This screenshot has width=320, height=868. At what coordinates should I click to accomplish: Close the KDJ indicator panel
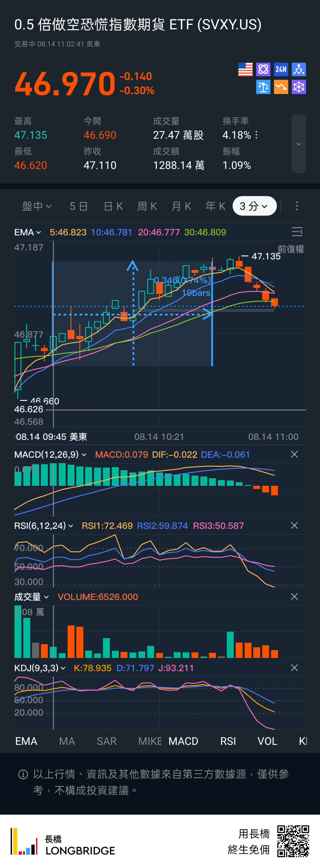294,668
